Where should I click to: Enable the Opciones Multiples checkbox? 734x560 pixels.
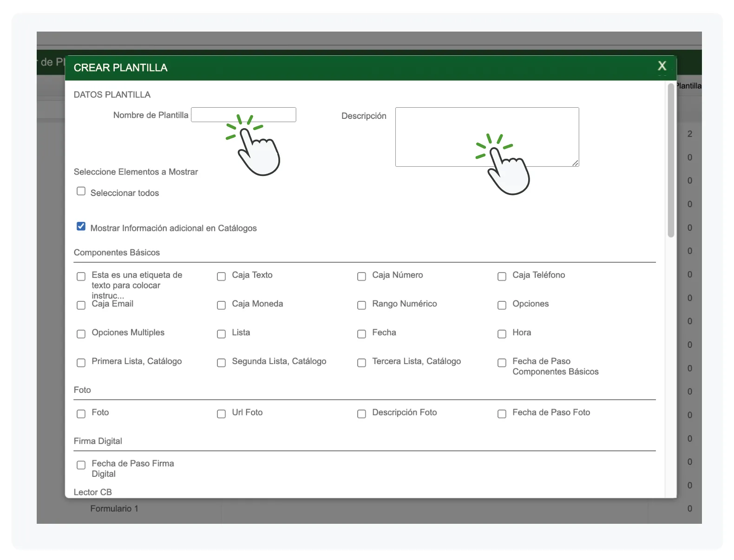[x=81, y=334]
